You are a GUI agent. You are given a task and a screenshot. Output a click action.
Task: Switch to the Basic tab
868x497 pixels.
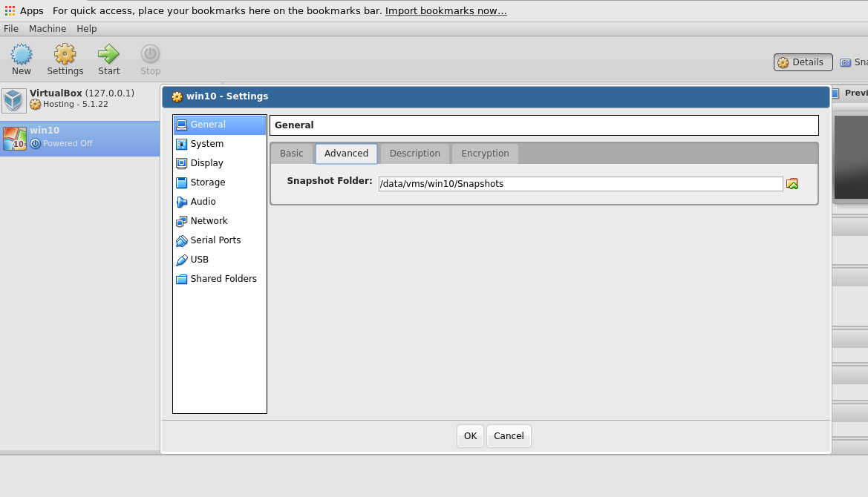[292, 154]
